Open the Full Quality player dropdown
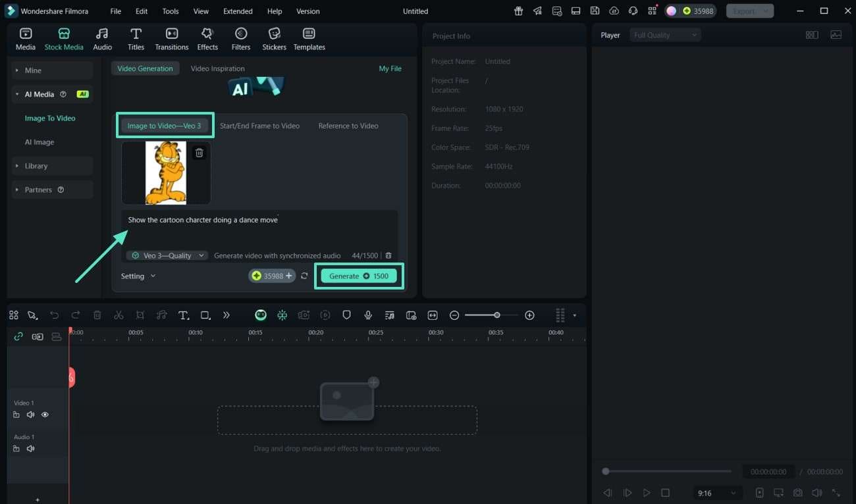Image resolution: width=856 pixels, height=504 pixels. (x=664, y=35)
